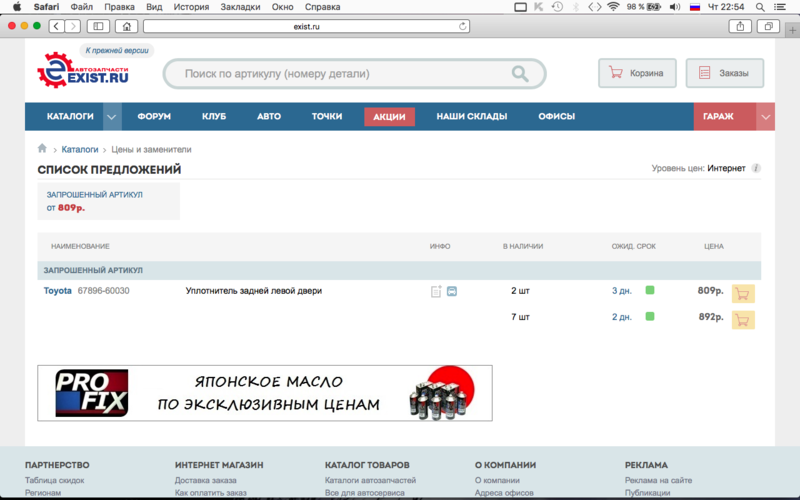Open the АКЦИИ tab
This screenshot has width=800, height=500.
(x=389, y=117)
